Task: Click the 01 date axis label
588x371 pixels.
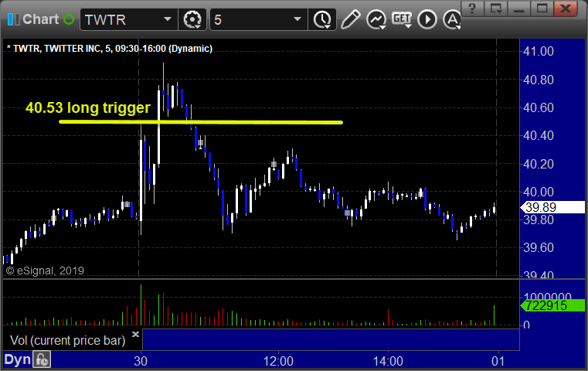Action: (498, 362)
